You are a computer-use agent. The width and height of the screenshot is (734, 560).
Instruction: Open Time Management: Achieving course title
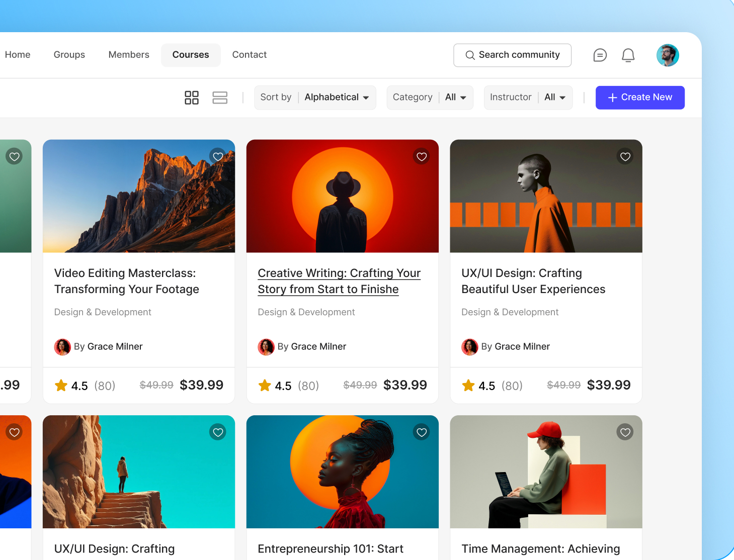pos(541,549)
